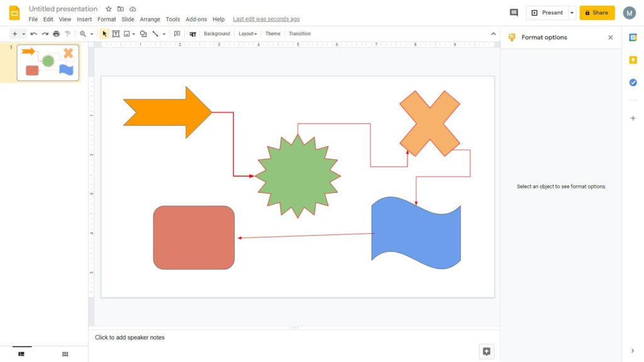This screenshot has height=362, width=644.
Task: Open the new slide layout dropdown arrow
Action: (x=23, y=34)
